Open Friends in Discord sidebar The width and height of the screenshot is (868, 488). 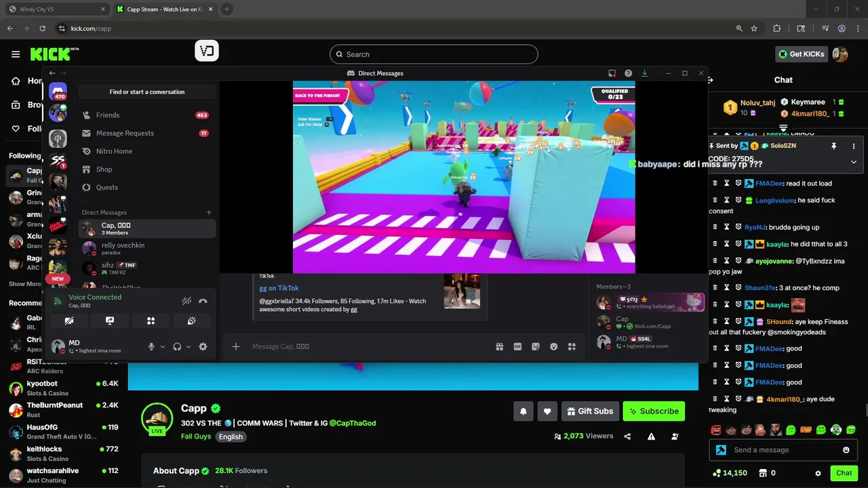click(x=146, y=115)
